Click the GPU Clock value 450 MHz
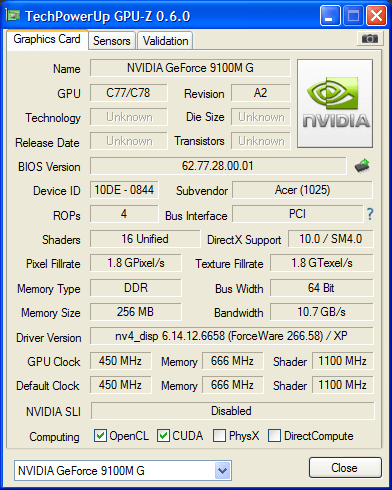 coord(120,361)
